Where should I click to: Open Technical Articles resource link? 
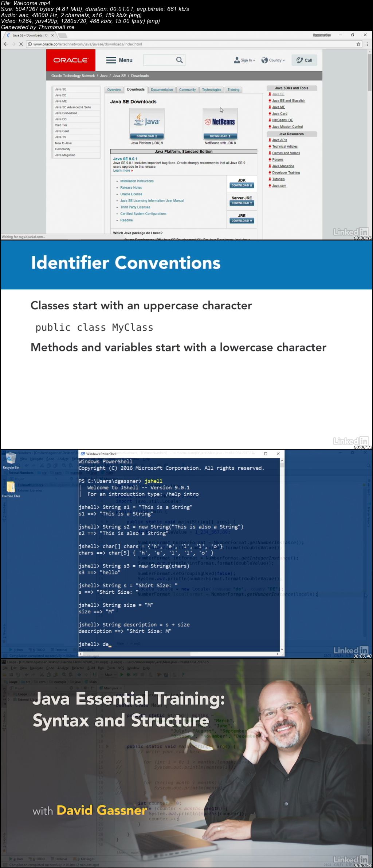click(x=285, y=147)
